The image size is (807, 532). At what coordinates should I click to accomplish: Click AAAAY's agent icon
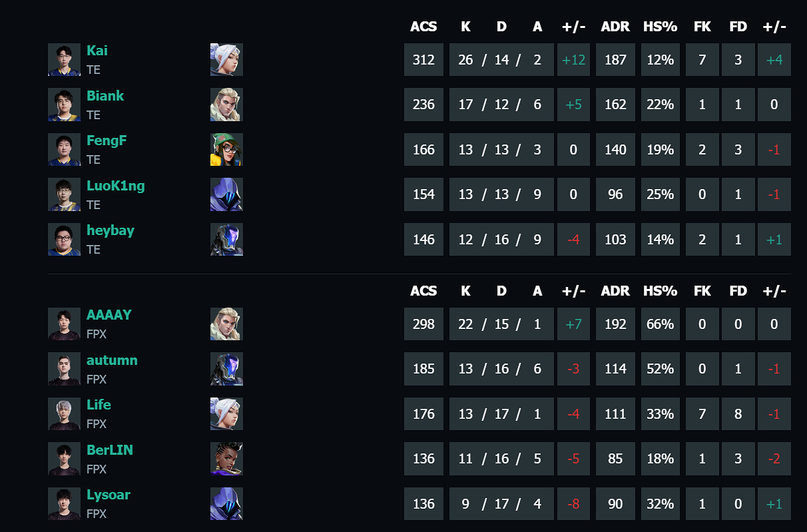coord(226,324)
